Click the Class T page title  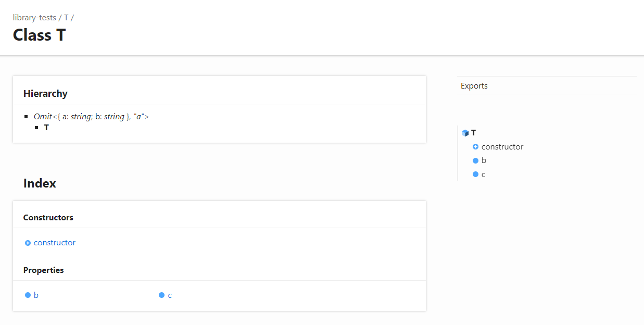point(39,35)
